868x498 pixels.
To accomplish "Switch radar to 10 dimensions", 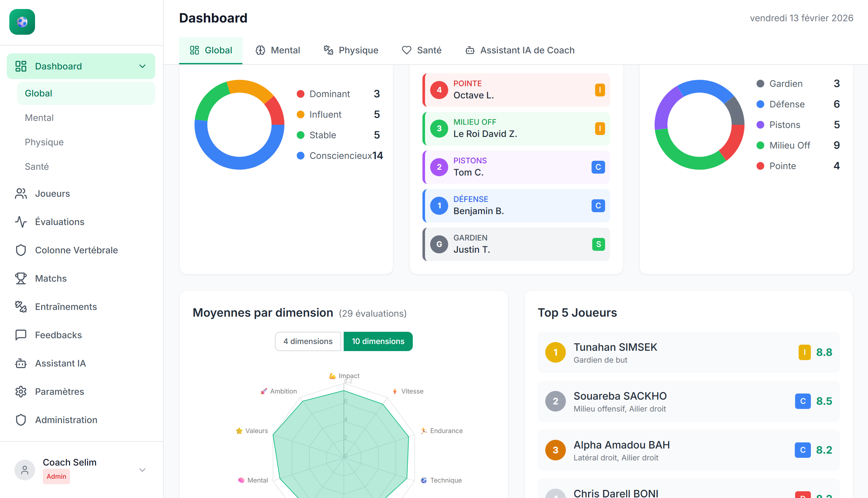I will [x=378, y=341].
